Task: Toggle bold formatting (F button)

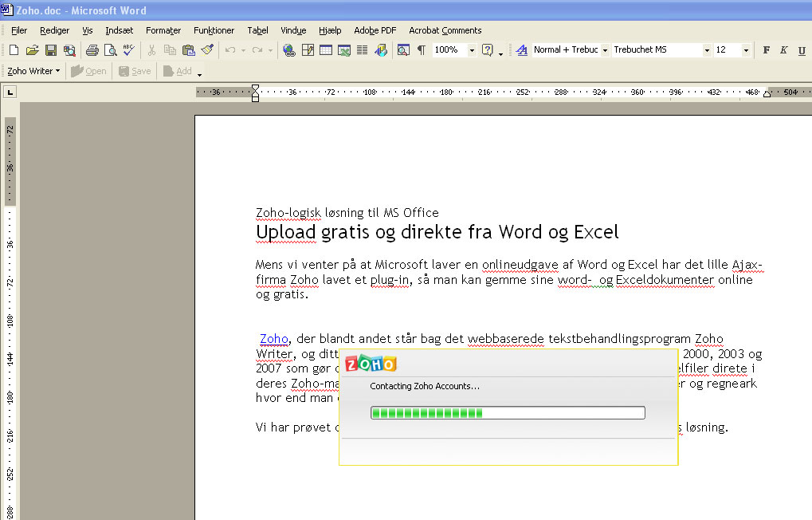Action: click(x=767, y=50)
